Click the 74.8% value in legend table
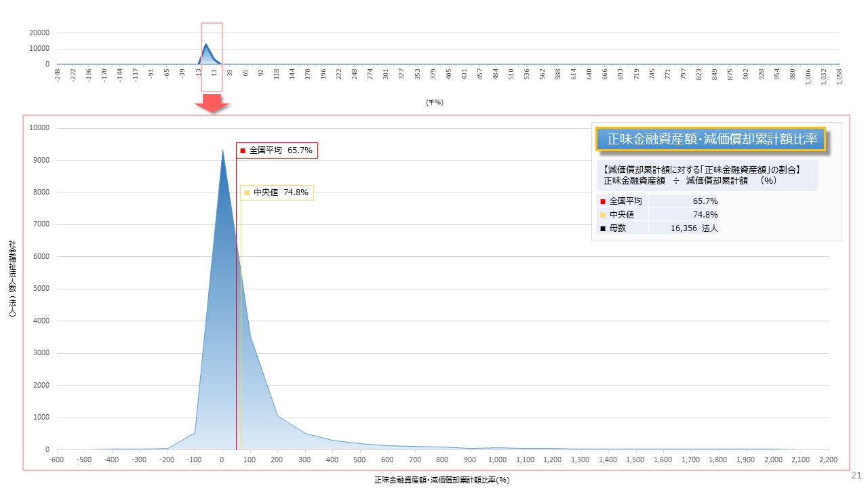Screen dimensions: 868x488 click(x=705, y=215)
